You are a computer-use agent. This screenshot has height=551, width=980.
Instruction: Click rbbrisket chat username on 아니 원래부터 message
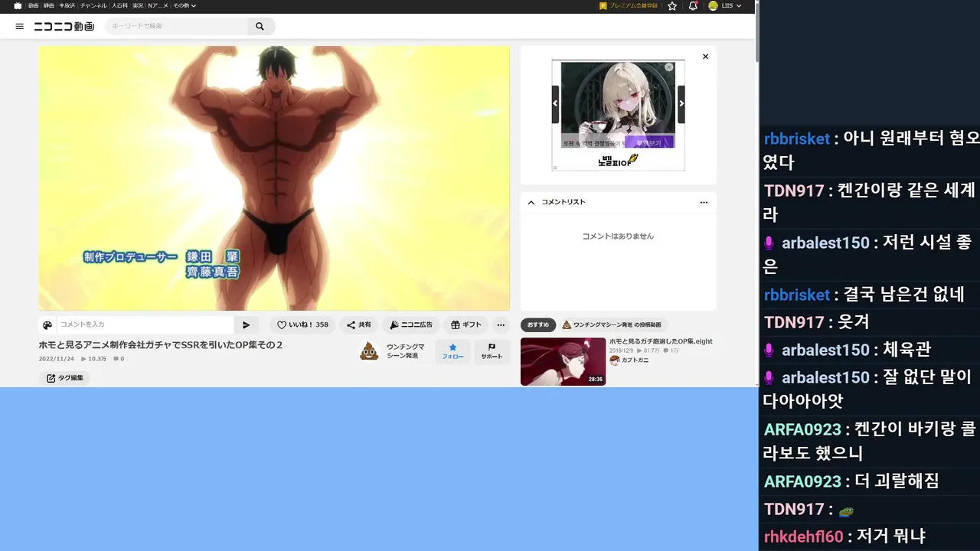coord(797,139)
